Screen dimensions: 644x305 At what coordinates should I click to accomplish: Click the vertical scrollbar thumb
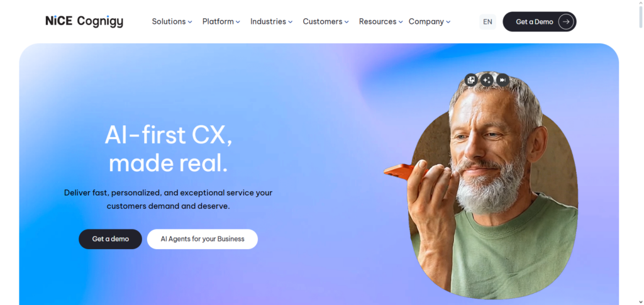click(641, 15)
